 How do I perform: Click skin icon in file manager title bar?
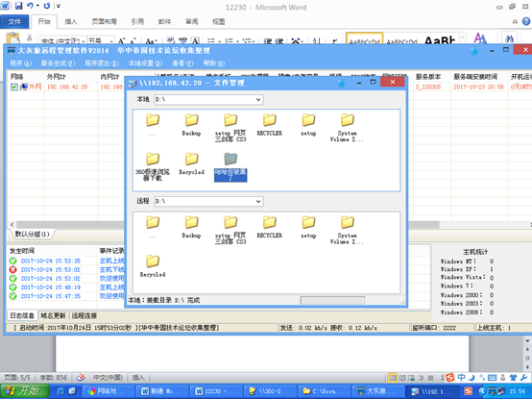pyautogui.click(x=342, y=83)
